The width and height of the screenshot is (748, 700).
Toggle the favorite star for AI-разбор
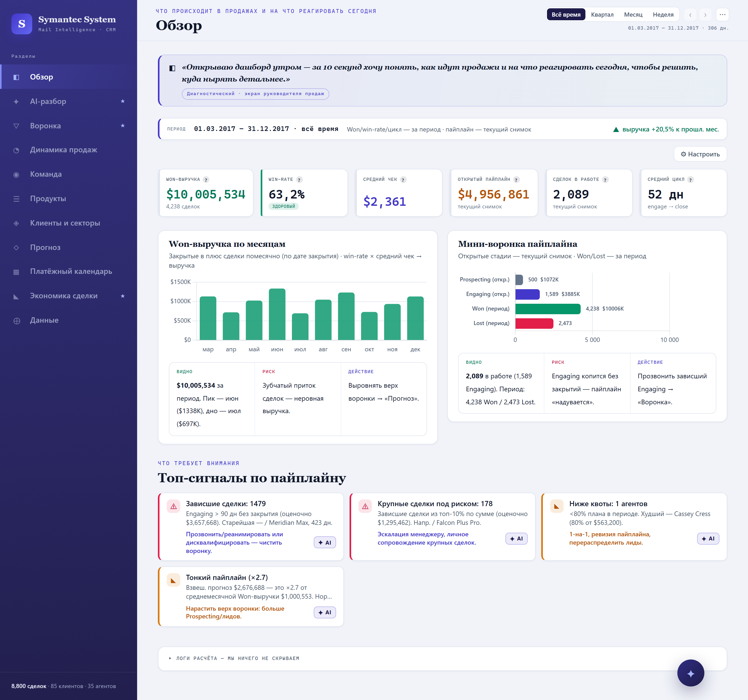(x=123, y=101)
